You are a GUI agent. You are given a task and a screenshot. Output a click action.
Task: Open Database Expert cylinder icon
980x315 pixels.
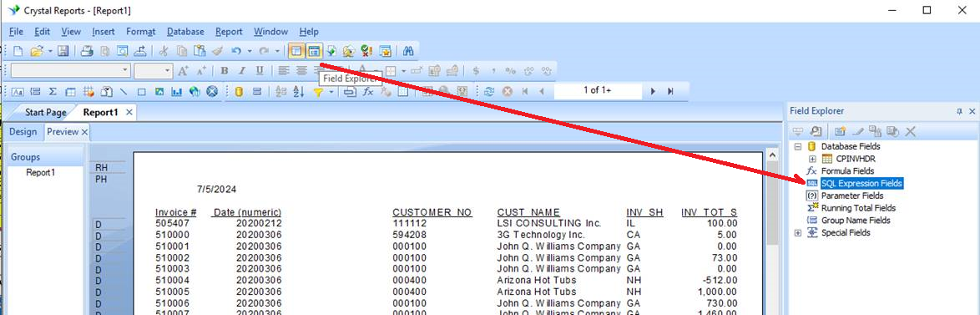click(238, 91)
